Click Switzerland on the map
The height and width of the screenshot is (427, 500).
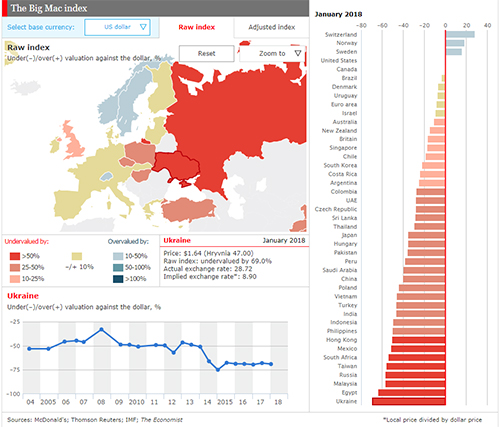[x=106, y=176]
